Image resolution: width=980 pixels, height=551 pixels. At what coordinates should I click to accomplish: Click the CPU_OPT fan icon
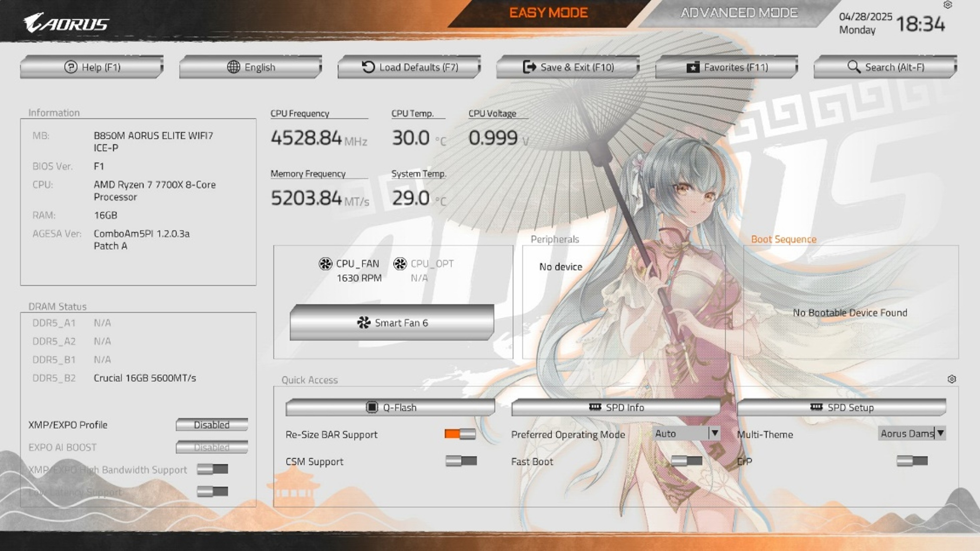400,263
